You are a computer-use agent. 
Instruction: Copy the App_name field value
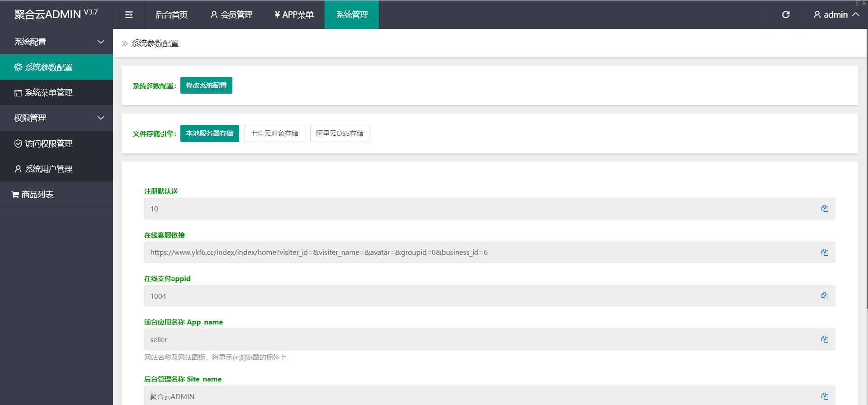tap(825, 339)
